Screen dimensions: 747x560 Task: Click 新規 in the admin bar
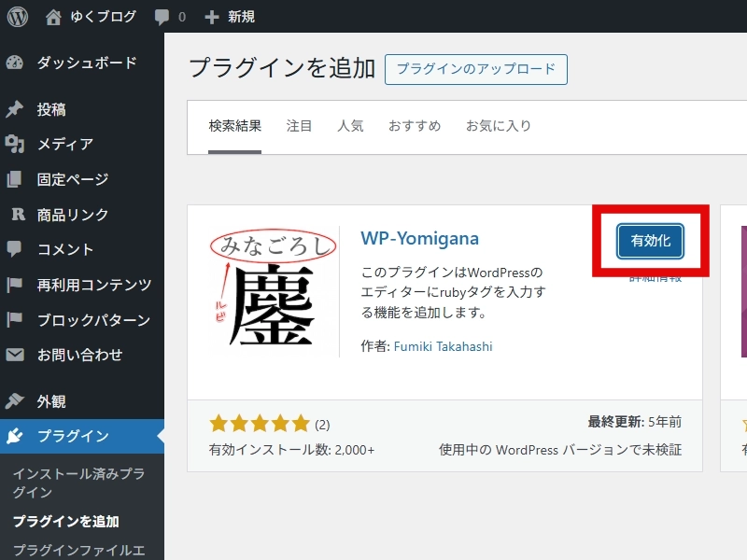[241, 17]
